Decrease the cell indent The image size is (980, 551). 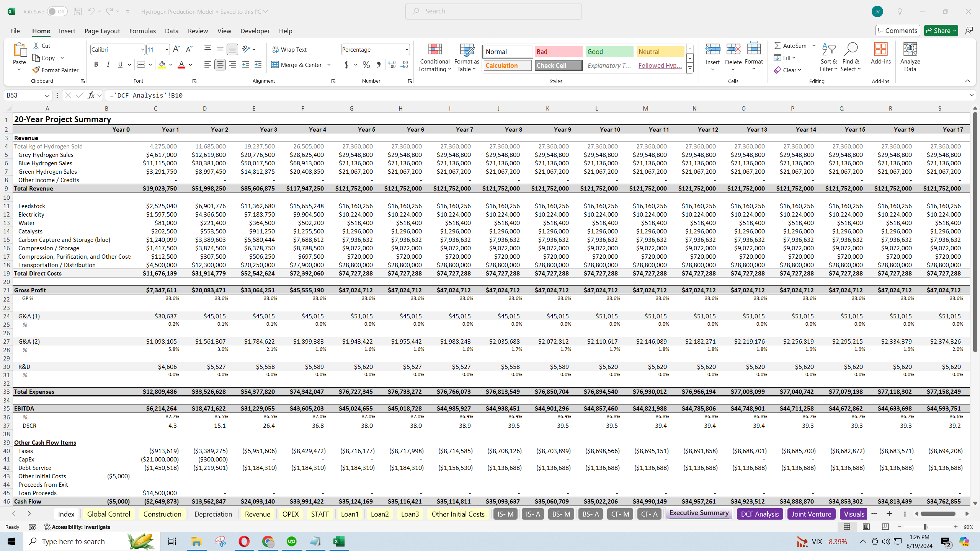[246, 65]
